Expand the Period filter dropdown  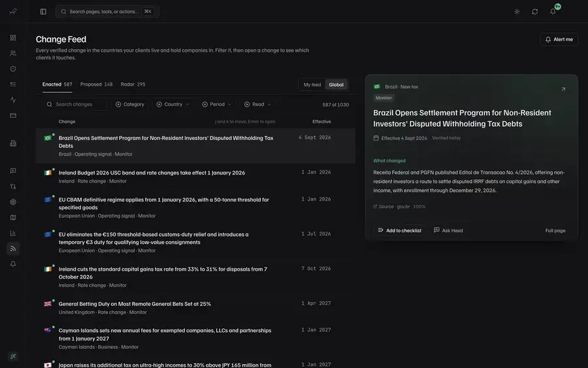tap(217, 105)
